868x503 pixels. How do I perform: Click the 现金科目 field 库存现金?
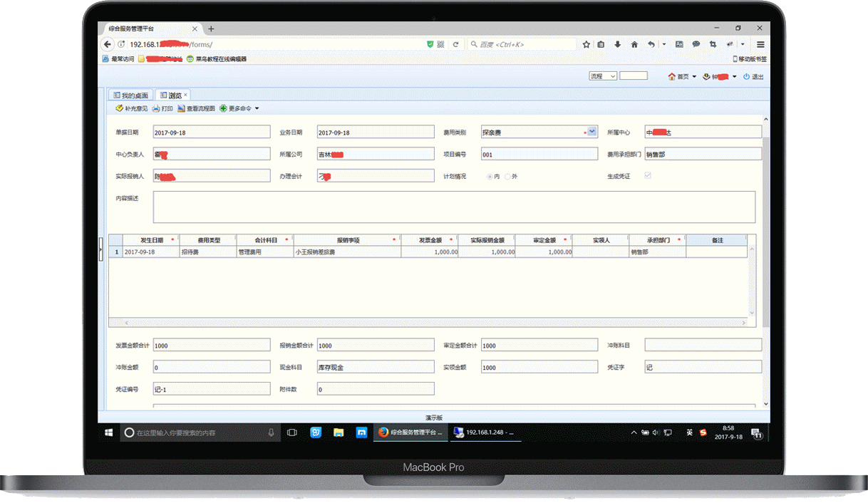click(376, 367)
